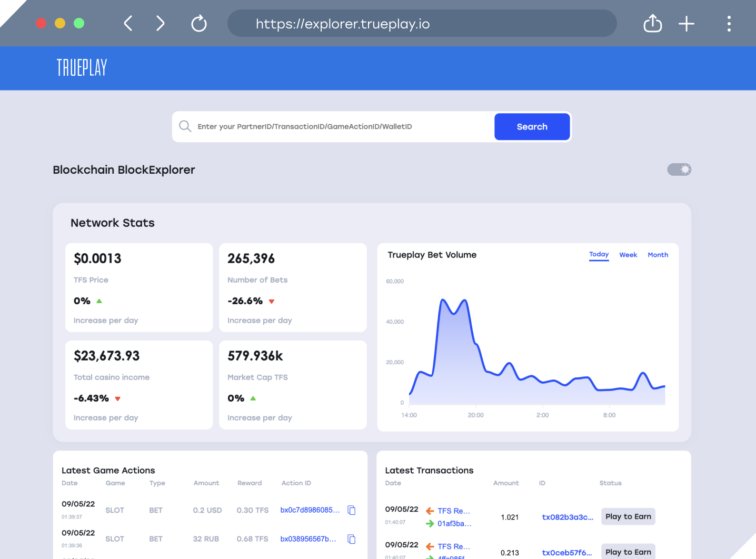Click the magnifier icon in search box
The image size is (756, 559).
185,126
